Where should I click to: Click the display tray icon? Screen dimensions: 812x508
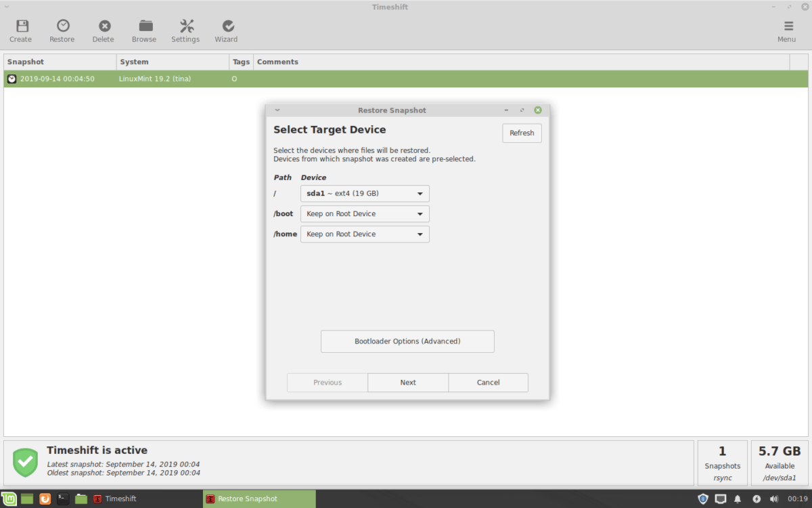(x=721, y=499)
